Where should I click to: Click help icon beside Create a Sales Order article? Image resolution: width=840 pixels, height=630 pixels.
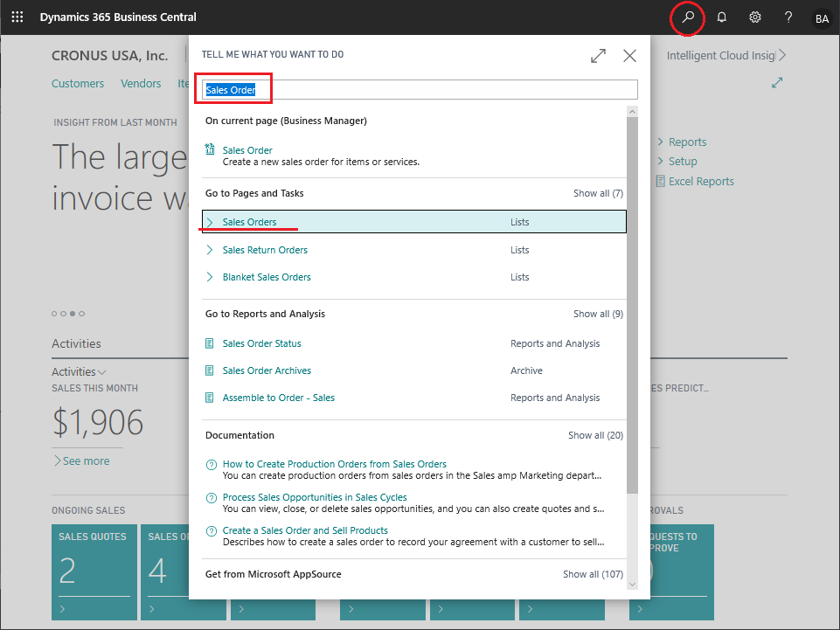pyautogui.click(x=212, y=531)
